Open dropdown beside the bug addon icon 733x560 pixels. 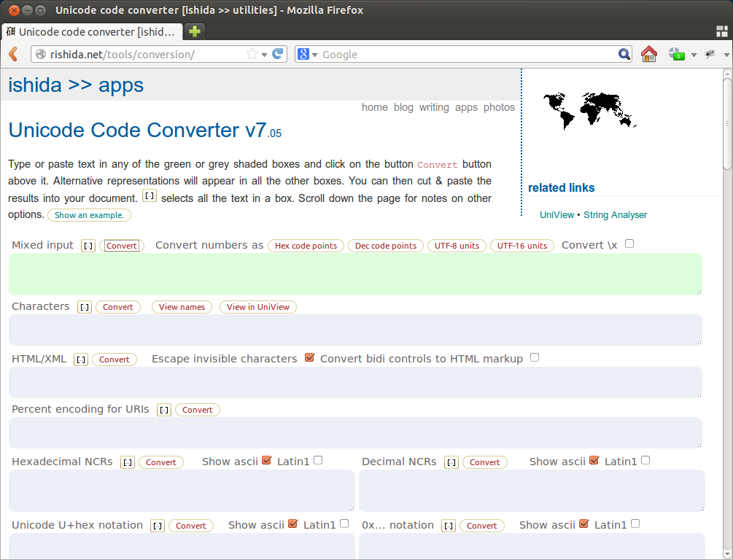coord(726,55)
